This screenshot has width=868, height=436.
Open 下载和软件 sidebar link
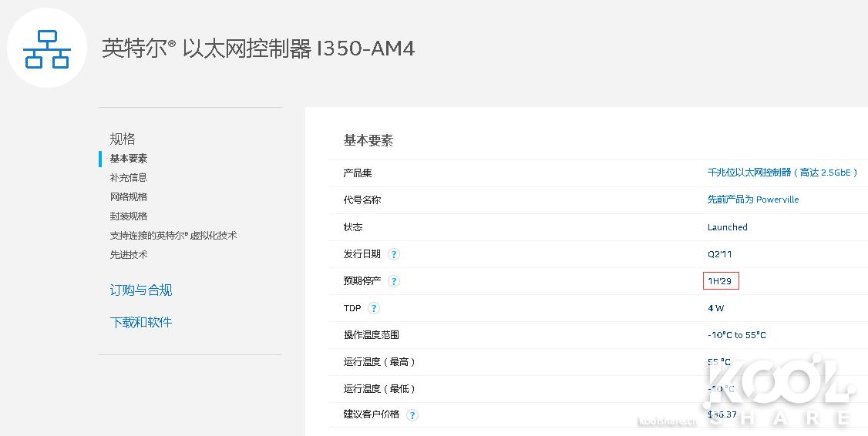[140, 322]
